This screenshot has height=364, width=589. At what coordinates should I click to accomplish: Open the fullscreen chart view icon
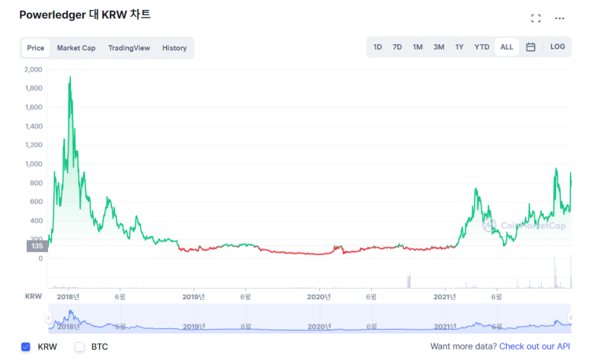click(x=536, y=18)
